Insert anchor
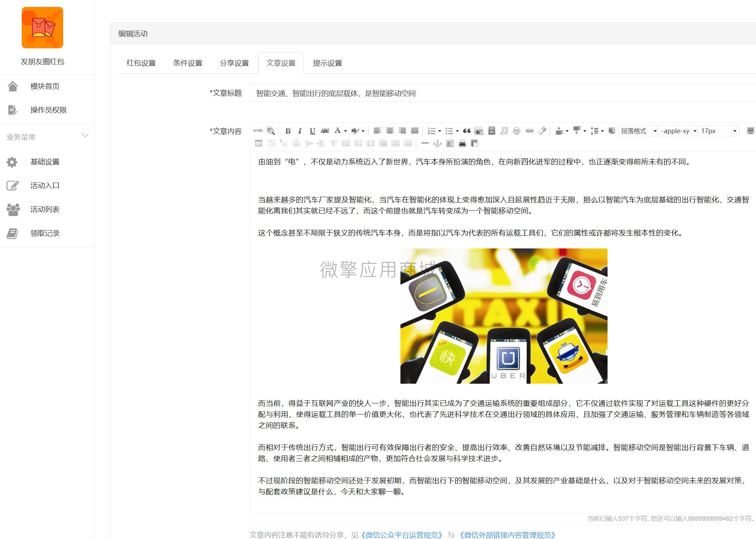Image resolution: width=756 pixels, height=539 pixels. (x=437, y=143)
